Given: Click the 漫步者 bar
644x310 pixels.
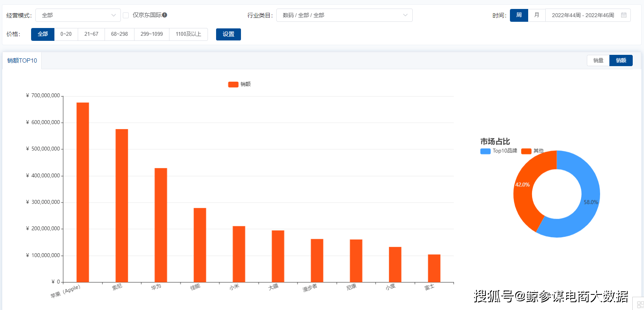Looking at the screenshot, I should 317,261.
